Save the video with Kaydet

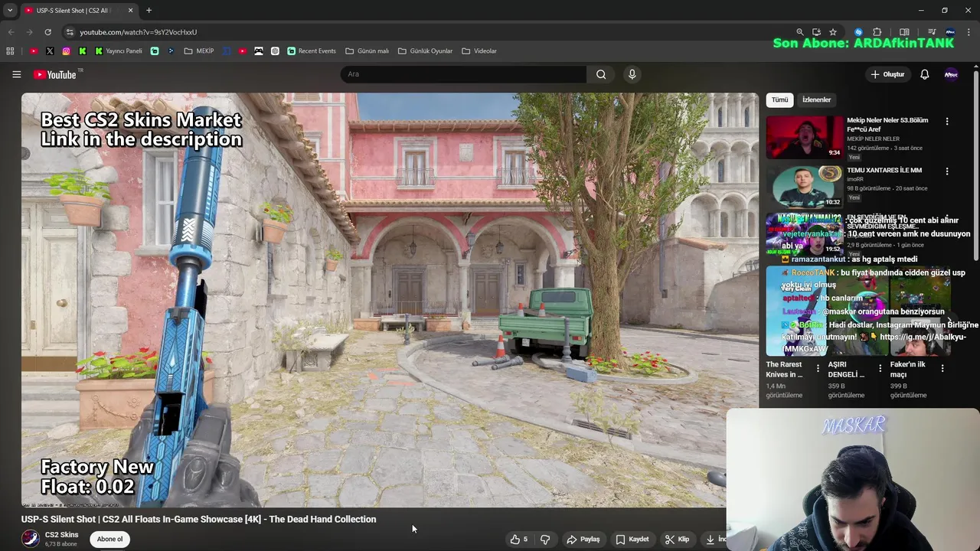pos(632,540)
